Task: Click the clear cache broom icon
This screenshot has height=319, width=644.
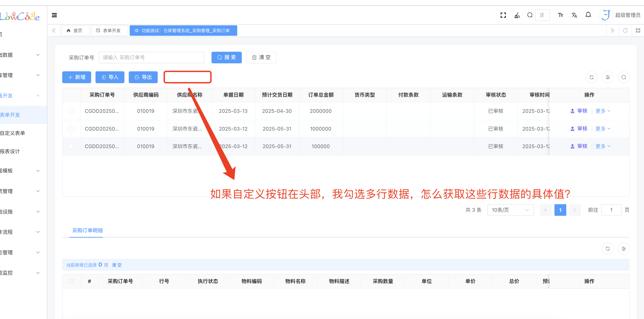Action: coord(517,15)
